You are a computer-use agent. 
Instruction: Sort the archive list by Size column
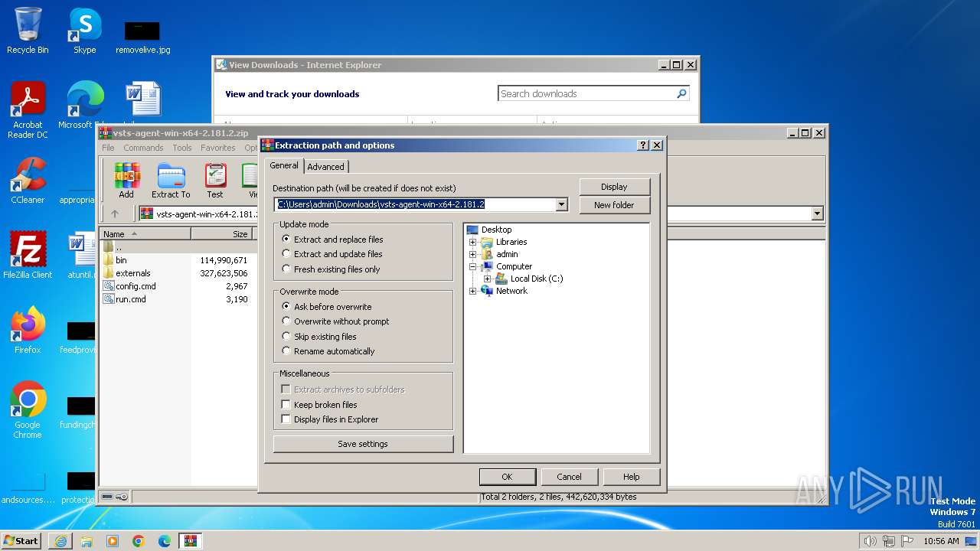tap(222, 234)
